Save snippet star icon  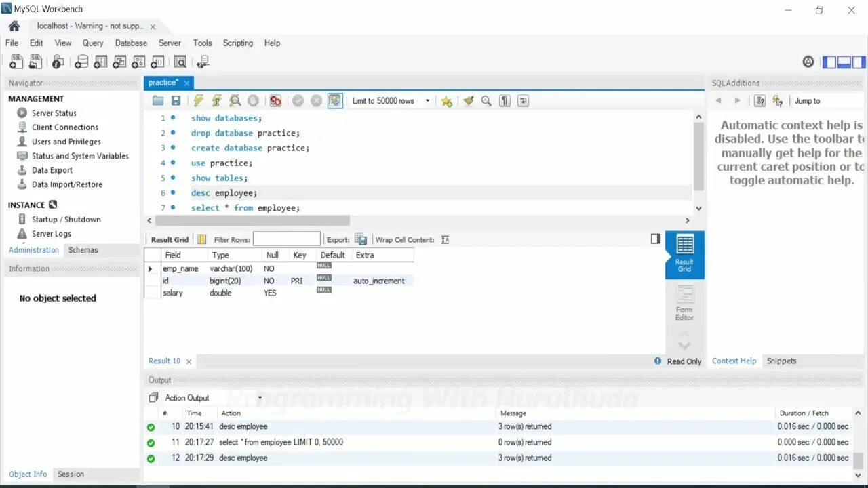tap(446, 101)
